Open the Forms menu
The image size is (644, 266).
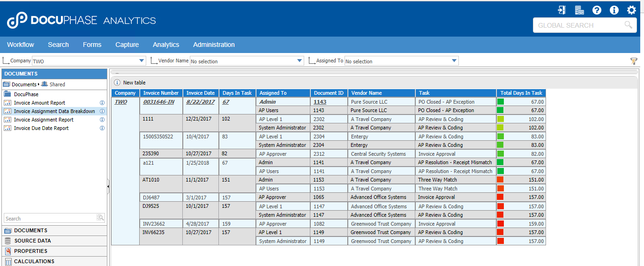pos(92,45)
